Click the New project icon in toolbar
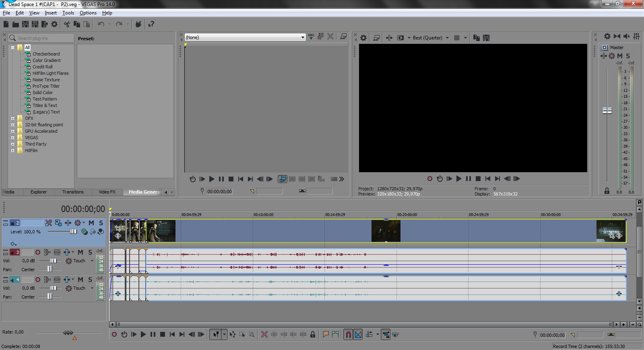This screenshot has height=350, width=644. 6,24
